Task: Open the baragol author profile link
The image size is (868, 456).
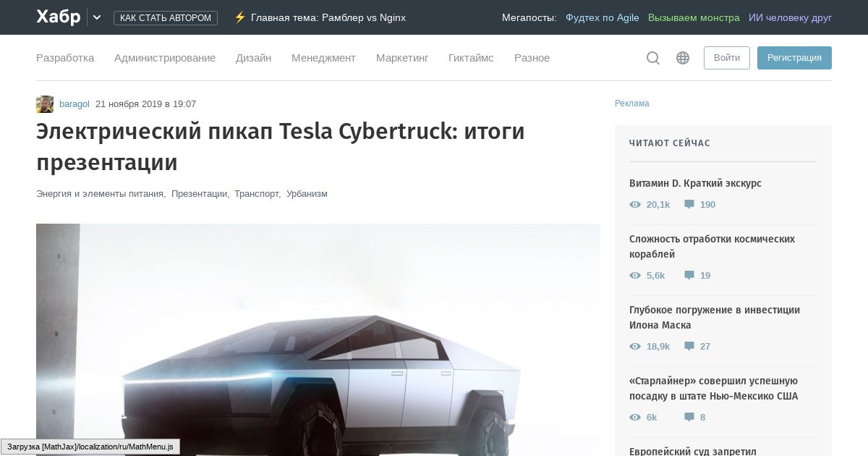Action: [75, 104]
